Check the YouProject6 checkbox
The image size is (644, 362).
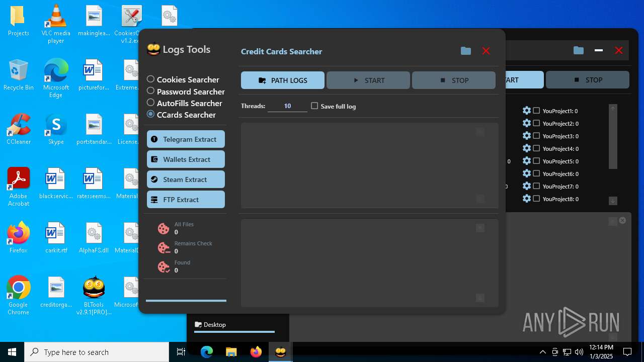536,173
